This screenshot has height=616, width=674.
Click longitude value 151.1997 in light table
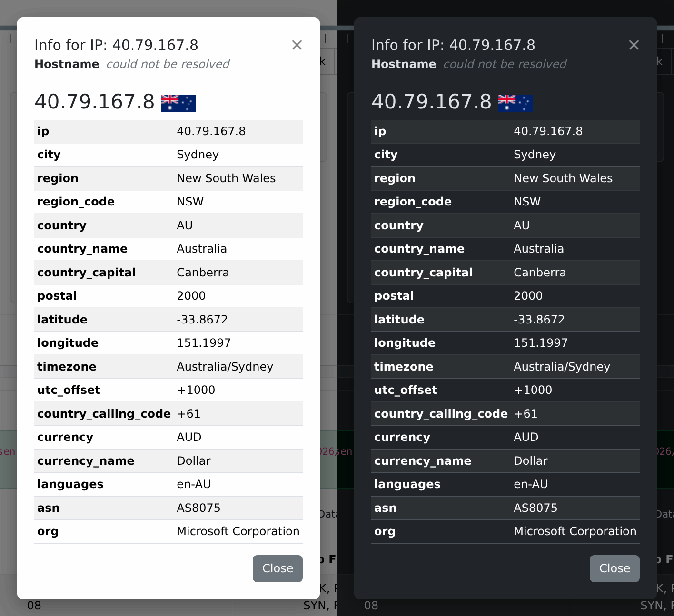pyautogui.click(x=204, y=343)
